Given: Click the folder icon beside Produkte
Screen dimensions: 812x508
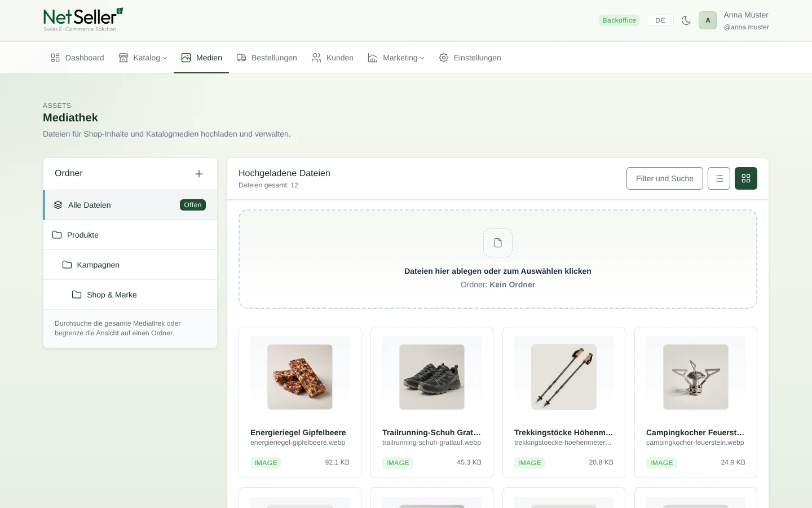Looking at the screenshot, I should click(x=57, y=235).
